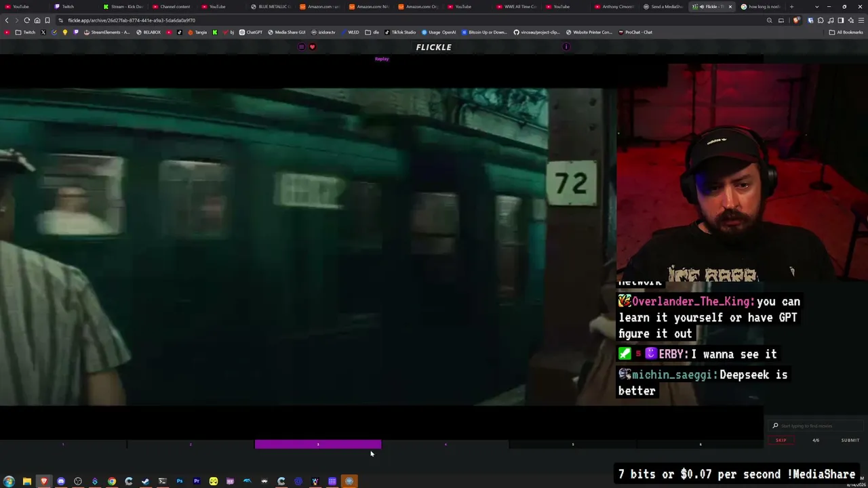868x488 pixels.
Task: Open Brave browser from taskbar
Action: pyautogui.click(x=44, y=481)
